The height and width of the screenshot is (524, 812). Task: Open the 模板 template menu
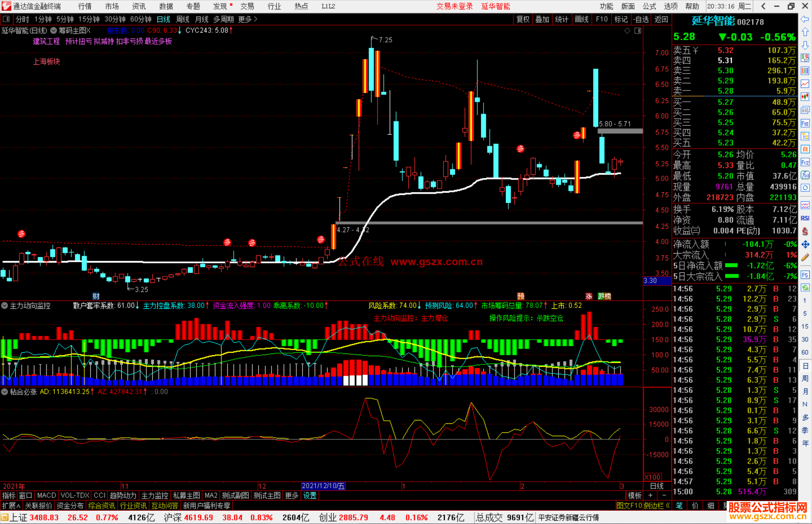coord(635,495)
